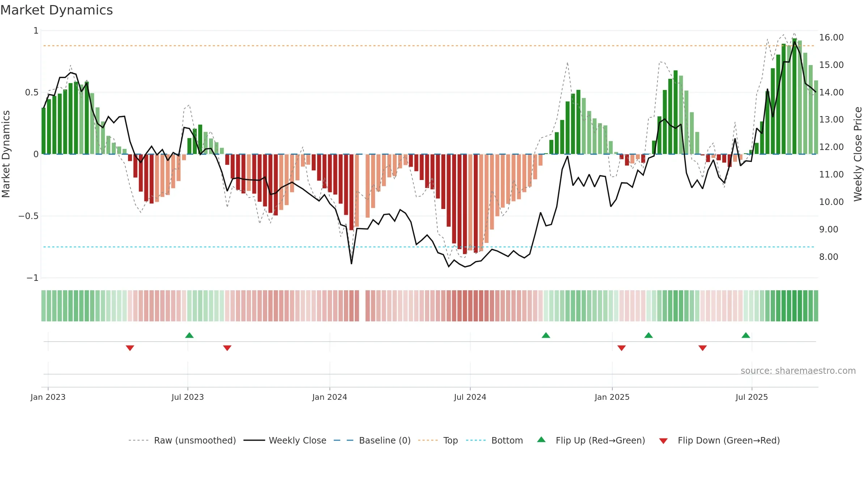Toggle the Top legend entry
Image resolution: width=868 pixels, height=488 pixels.
(438, 440)
